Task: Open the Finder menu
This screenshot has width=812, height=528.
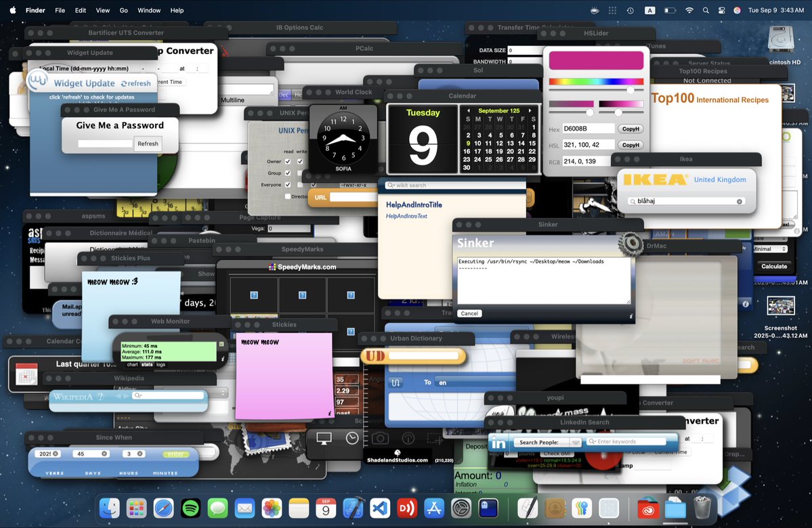Action: pos(35,10)
